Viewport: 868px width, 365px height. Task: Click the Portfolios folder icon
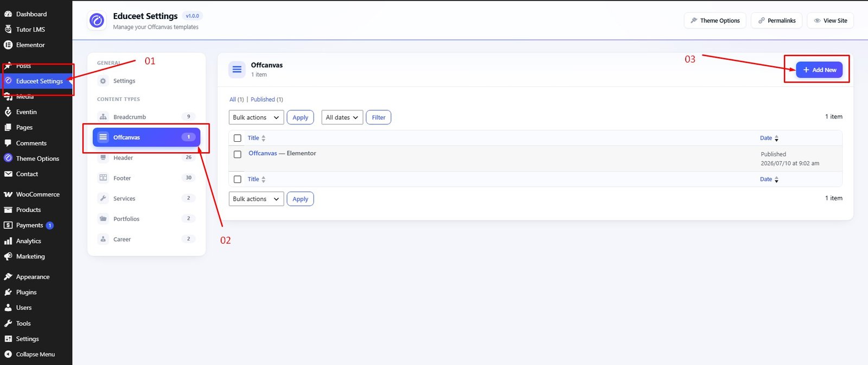(103, 219)
